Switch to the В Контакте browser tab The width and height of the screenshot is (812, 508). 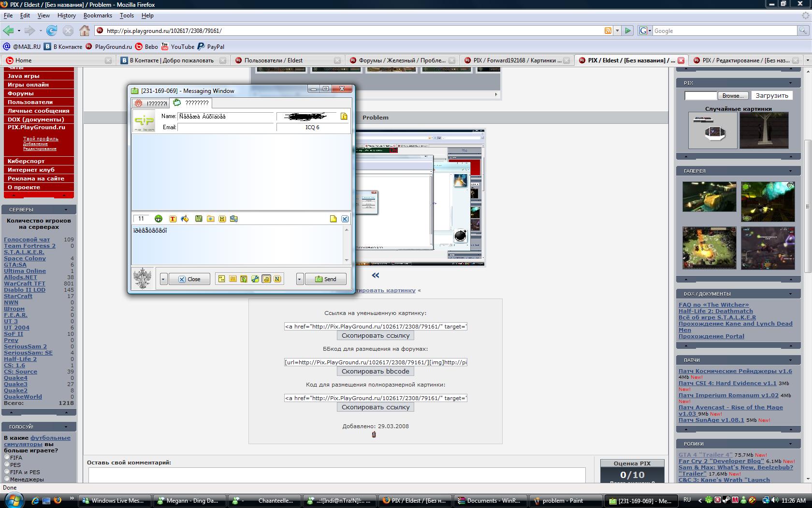pyautogui.click(x=173, y=60)
